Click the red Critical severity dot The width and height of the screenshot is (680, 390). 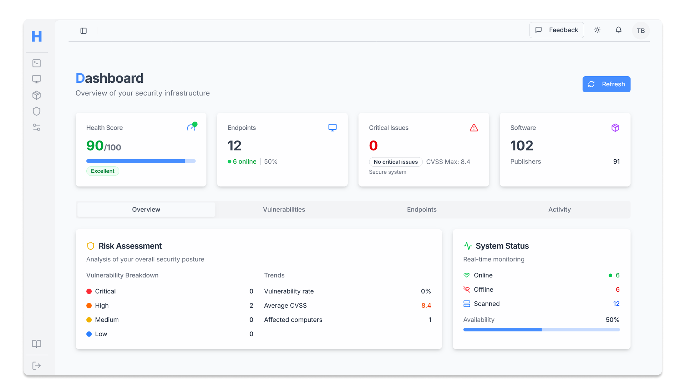pos(89,292)
